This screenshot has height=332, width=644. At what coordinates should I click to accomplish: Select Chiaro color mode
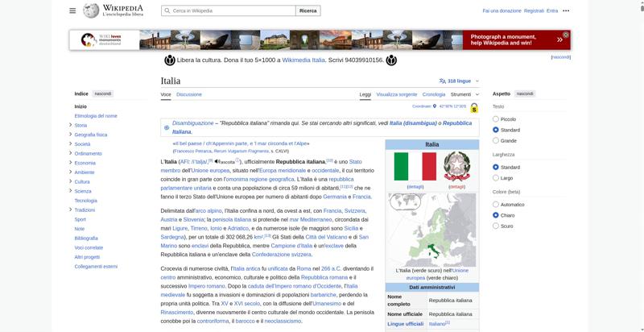[496, 215]
